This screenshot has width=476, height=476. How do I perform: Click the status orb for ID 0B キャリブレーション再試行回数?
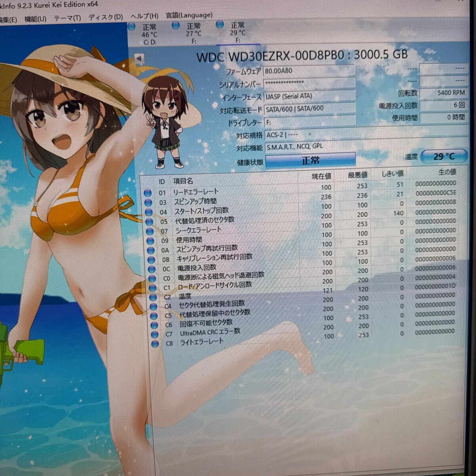[x=151, y=260]
